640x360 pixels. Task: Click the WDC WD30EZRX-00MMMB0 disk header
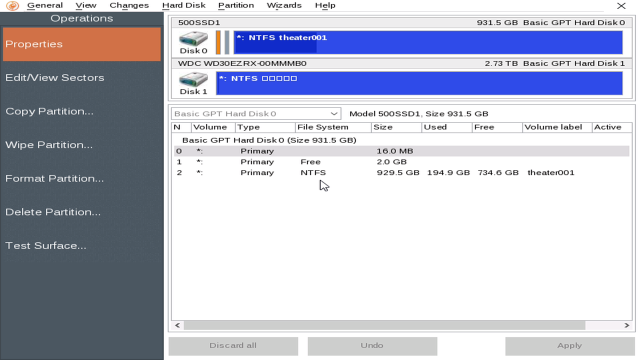(x=242, y=63)
